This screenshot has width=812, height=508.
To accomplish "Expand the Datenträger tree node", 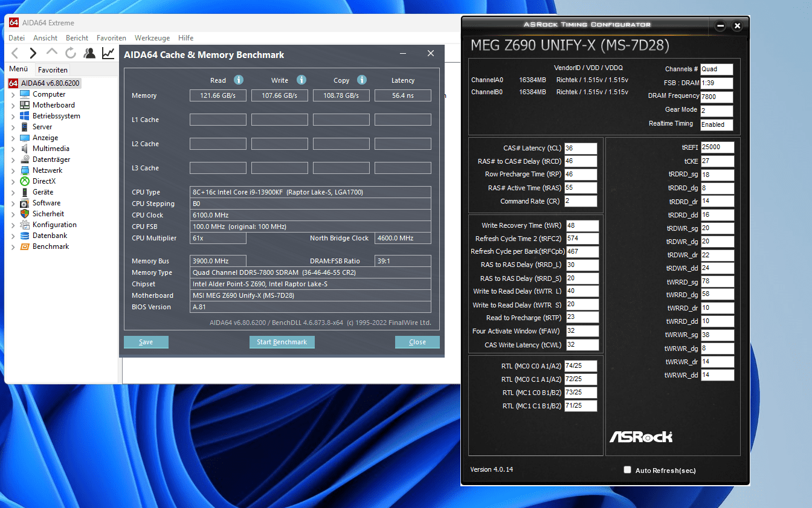I will [x=14, y=159].
